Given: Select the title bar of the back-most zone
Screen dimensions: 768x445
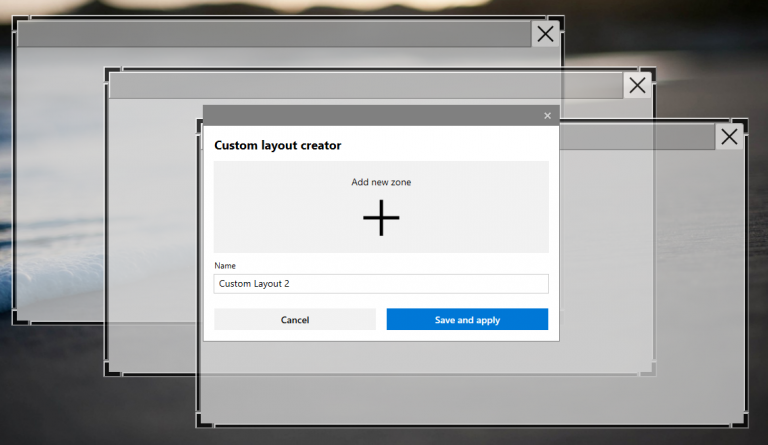Looking at the screenshot, I should 274,34.
